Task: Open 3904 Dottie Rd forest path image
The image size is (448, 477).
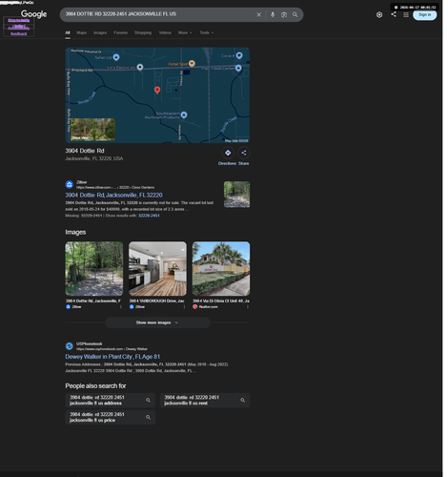Action: tap(94, 268)
